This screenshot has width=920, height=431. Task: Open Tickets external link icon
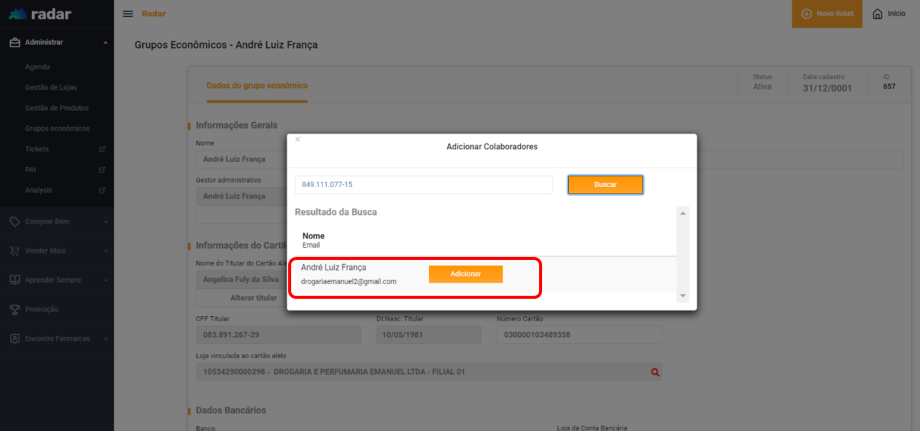pyautogui.click(x=101, y=149)
